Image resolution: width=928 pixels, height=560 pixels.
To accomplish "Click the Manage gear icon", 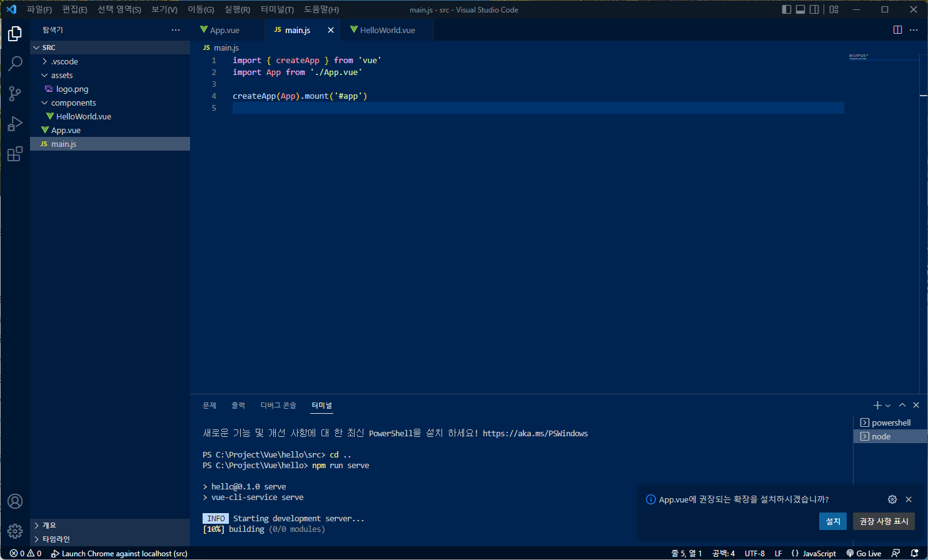I will tap(15, 531).
